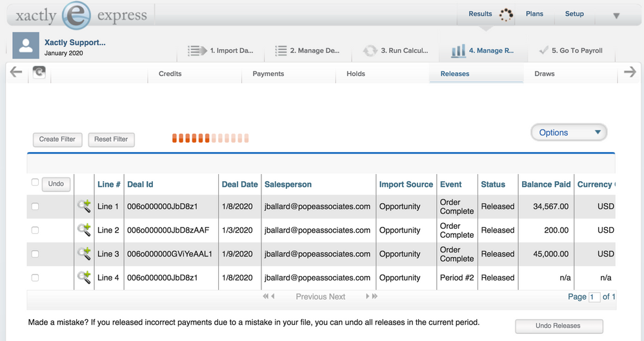Click the forward arrow icon
The height and width of the screenshot is (341, 644).
[630, 72]
